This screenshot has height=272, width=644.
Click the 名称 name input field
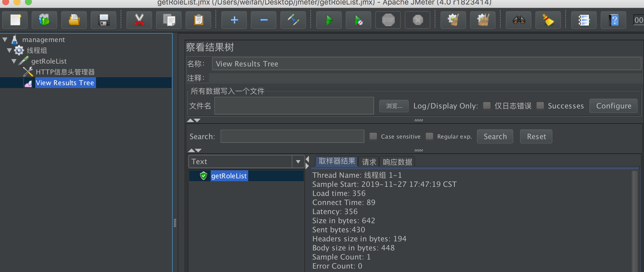426,64
